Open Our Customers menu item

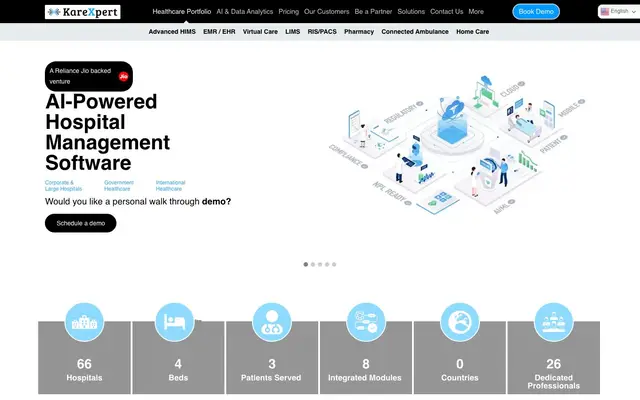click(327, 11)
